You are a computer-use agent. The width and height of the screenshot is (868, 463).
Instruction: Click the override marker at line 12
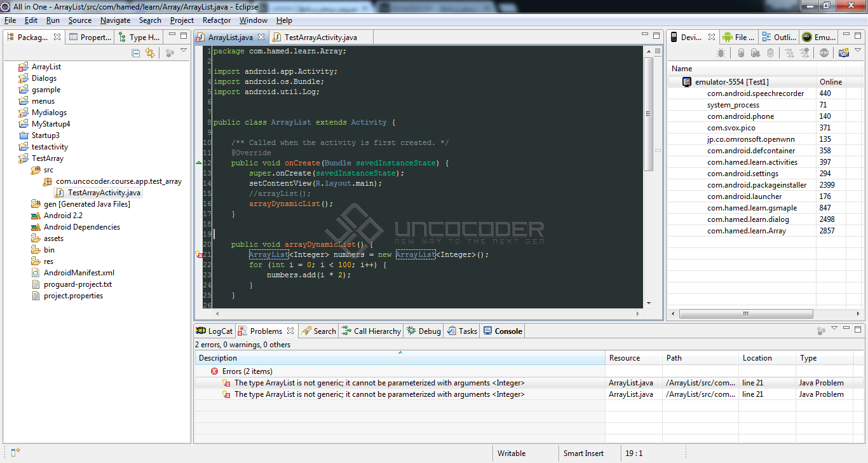[200, 163]
